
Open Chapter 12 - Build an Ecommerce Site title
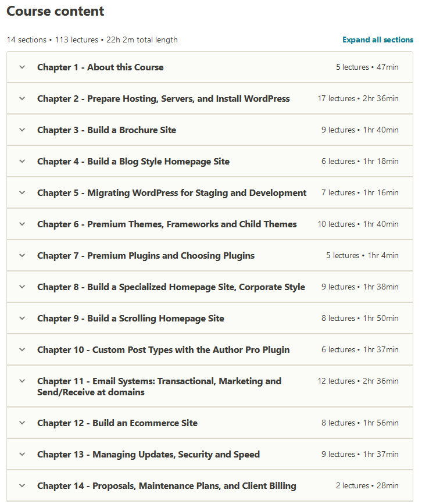click(x=117, y=423)
